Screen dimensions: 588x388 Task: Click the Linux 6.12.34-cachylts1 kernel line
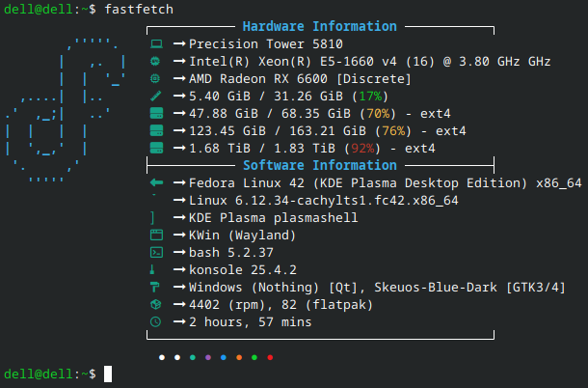pyautogui.click(x=324, y=200)
